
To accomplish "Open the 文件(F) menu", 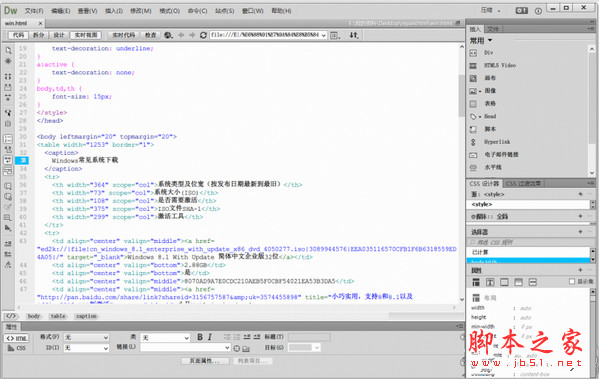I will tap(34, 11).
